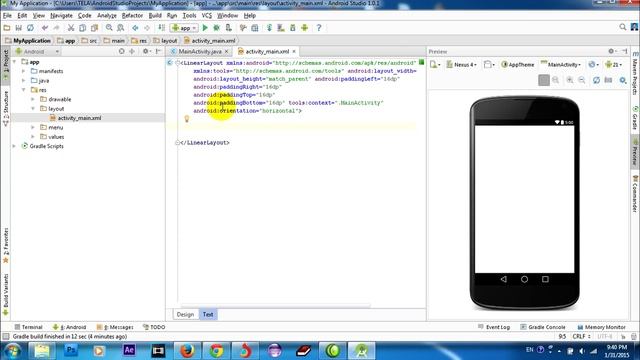This screenshot has height=360, width=640.
Task: Open the Gradle Console
Action: pyautogui.click(x=543, y=327)
